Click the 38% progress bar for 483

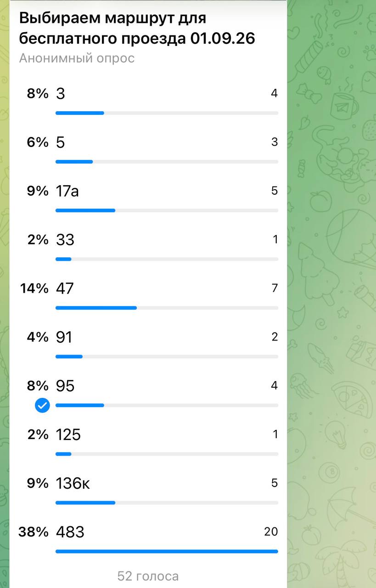(x=167, y=551)
